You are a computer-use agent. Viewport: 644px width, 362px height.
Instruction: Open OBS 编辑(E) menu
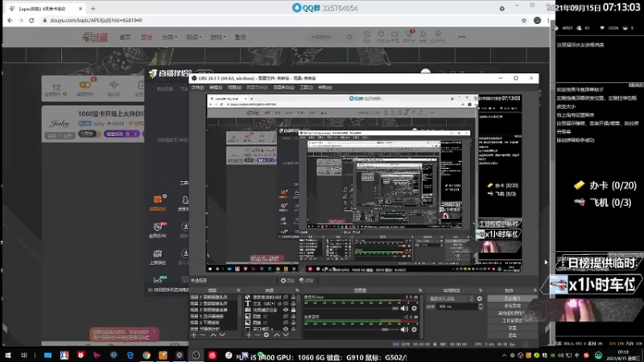click(x=216, y=88)
